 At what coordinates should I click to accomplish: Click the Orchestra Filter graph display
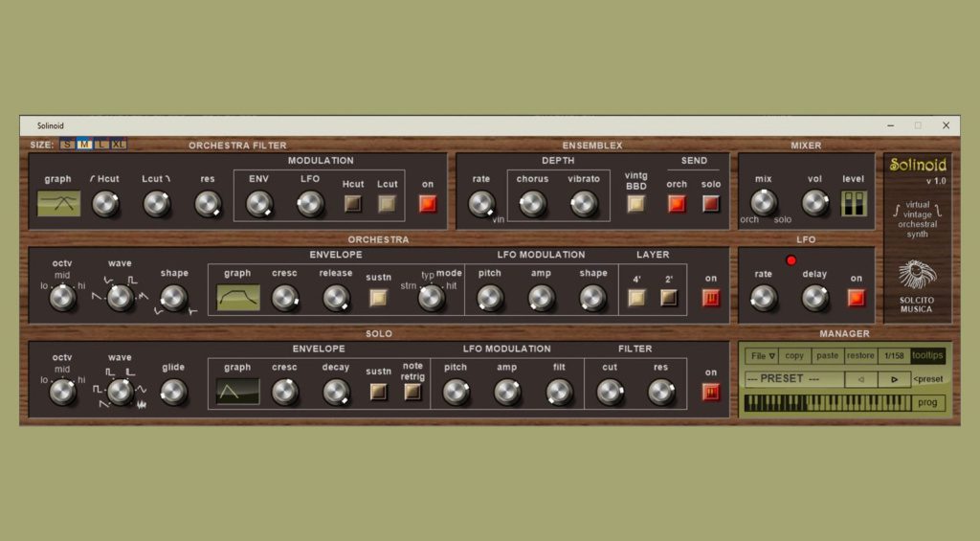[58, 203]
